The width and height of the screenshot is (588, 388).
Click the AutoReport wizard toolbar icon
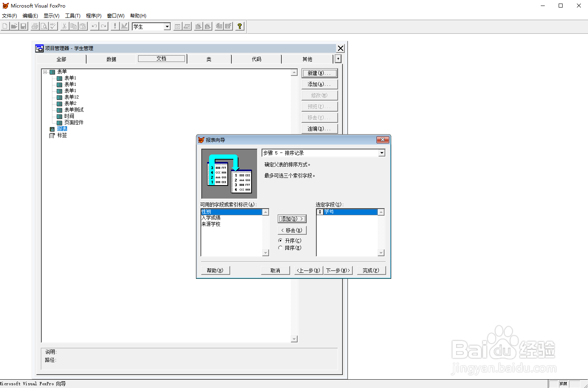pyautogui.click(x=228, y=26)
